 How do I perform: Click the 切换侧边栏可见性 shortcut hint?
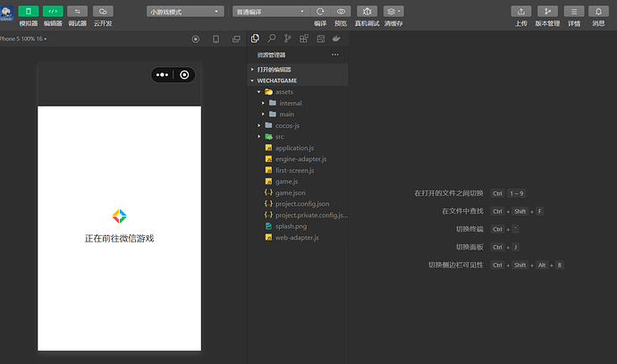pos(456,265)
